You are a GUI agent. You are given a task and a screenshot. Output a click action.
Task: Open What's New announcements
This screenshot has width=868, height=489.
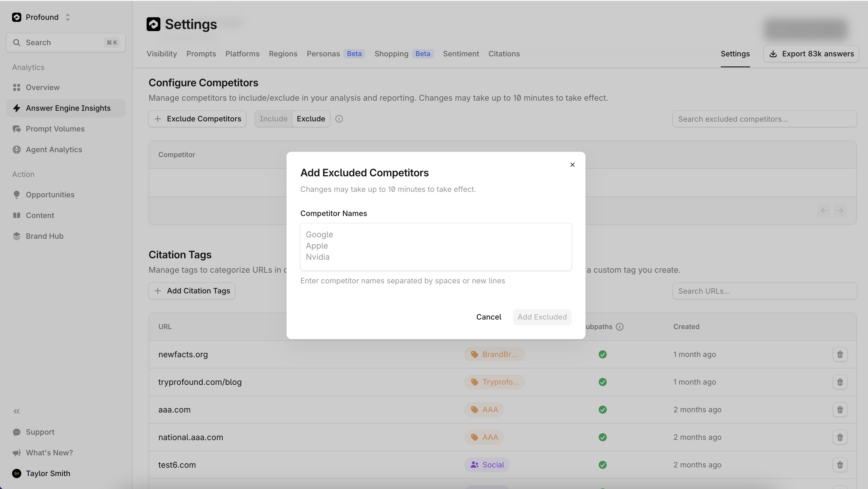(49, 452)
